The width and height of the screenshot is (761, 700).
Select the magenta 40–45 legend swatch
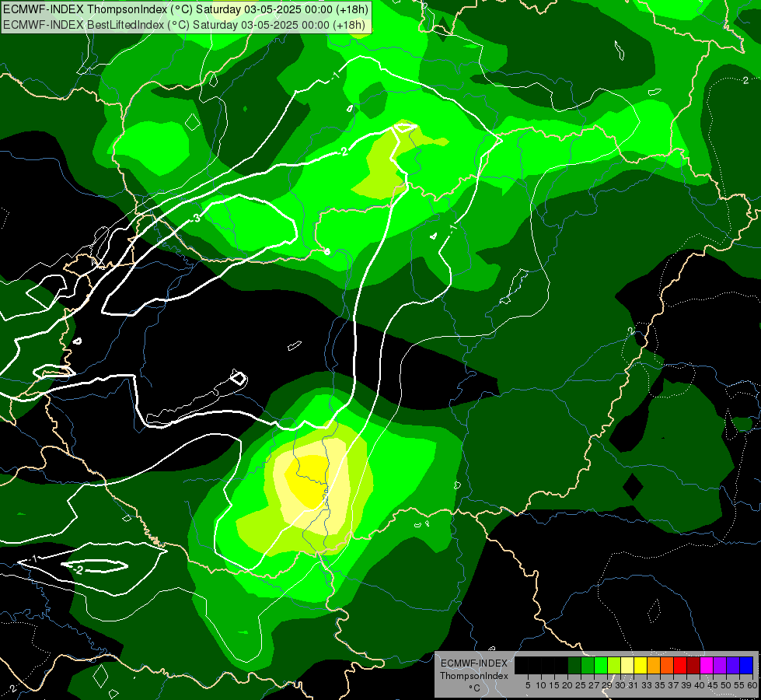coord(707,666)
